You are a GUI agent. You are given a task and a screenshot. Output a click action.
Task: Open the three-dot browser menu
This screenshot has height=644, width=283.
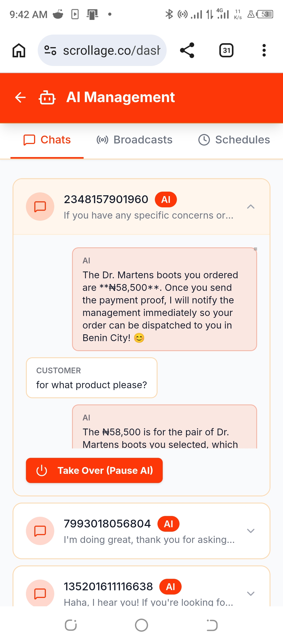pyautogui.click(x=264, y=50)
